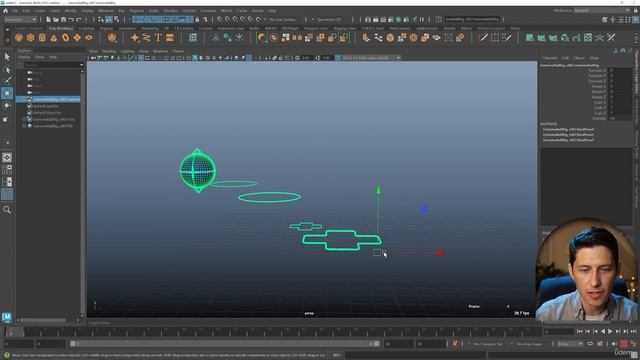Open the frame rate dropdown
Image resolution: width=640 pixels, height=360 pixels.
[570, 344]
